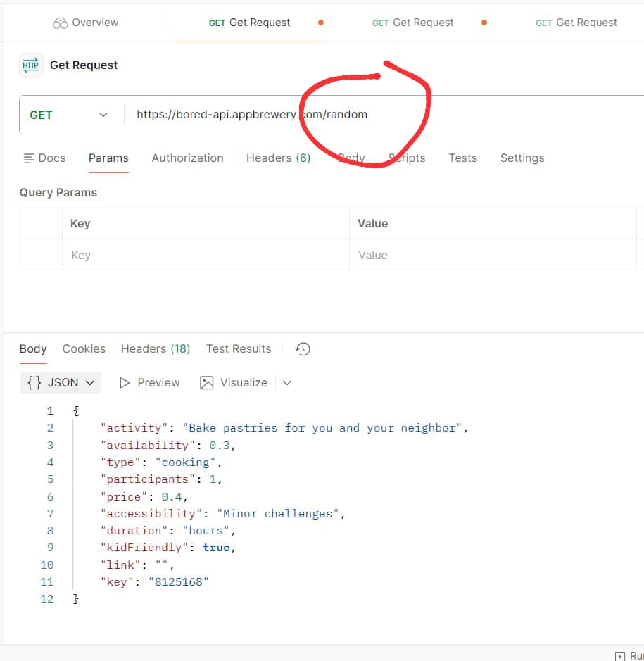
Task: Click the unsaved indicator on third Get Request tab
Action: click(484, 22)
